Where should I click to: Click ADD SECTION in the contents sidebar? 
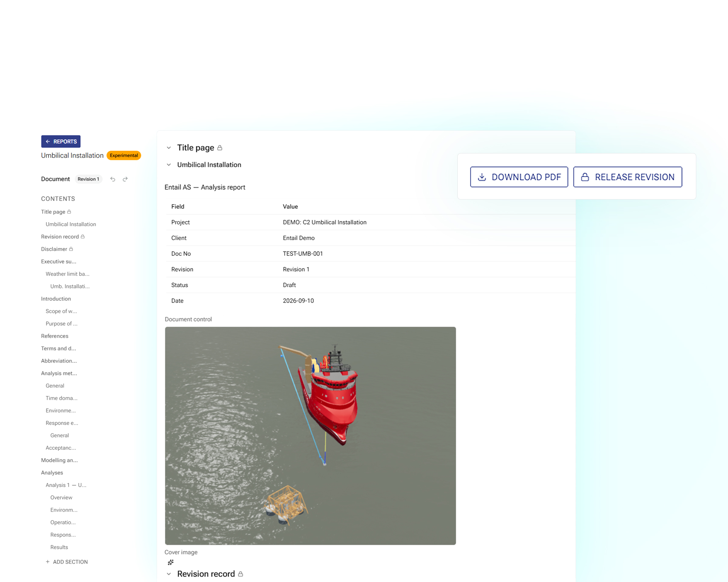[x=67, y=562]
